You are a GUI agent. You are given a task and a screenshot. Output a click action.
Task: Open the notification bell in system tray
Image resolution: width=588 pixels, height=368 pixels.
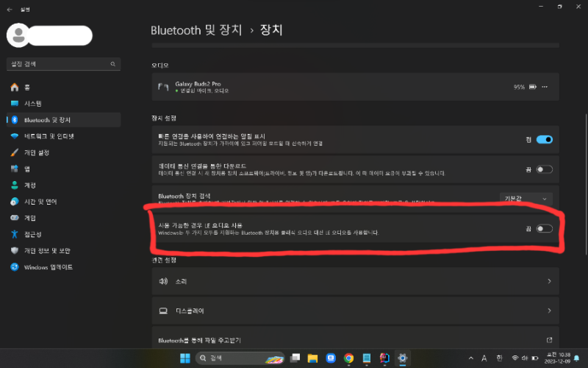coord(577,358)
